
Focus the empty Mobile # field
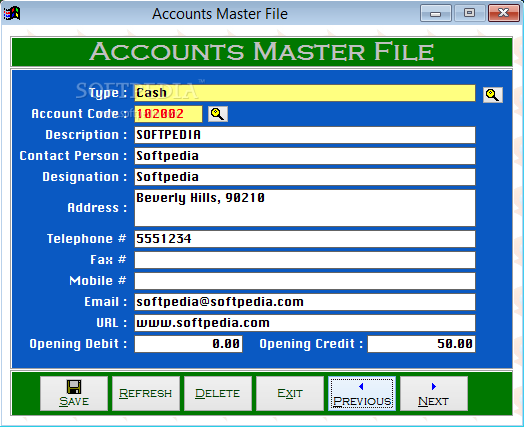(x=305, y=281)
